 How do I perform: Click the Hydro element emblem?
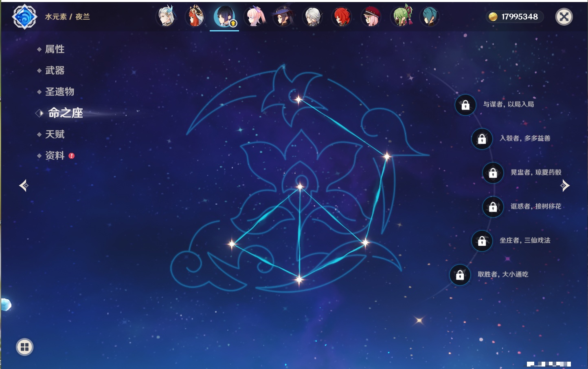24,17
